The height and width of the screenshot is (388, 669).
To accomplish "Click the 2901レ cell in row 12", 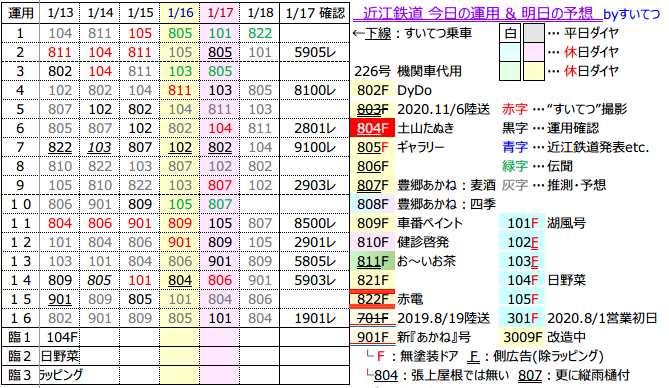I will pyautogui.click(x=315, y=242).
